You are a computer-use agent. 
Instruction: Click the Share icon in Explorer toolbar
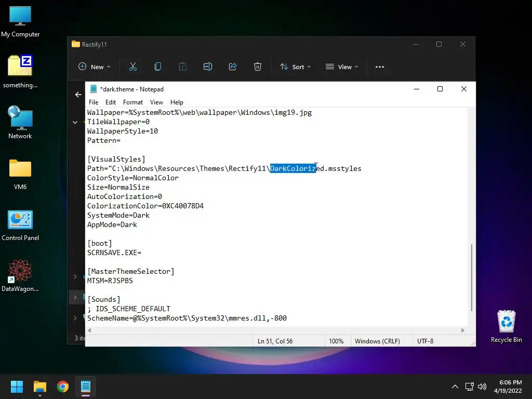(x=233, y=67)
